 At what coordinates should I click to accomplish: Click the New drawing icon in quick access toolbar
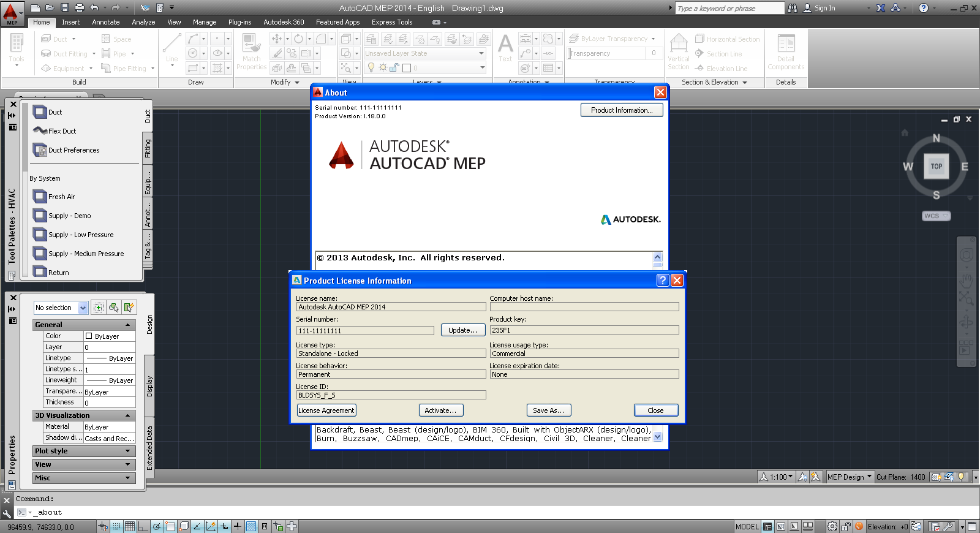pyautogui.click(x=36, y=8)
